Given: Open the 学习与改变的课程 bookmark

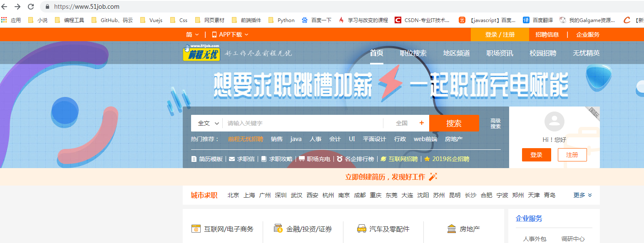Looking at the screenshot, I should click(363, 20).
